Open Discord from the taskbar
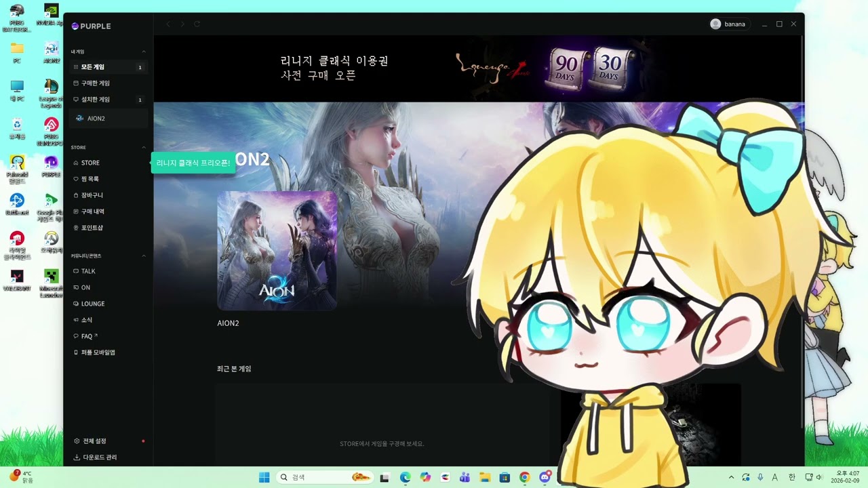Screen dimensions: 868x488 (x=545, y=477)
